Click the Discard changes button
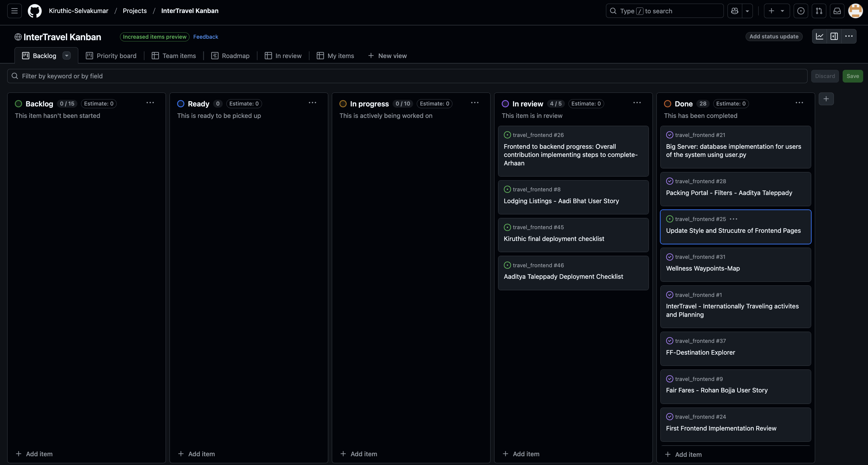 (825, 76)
